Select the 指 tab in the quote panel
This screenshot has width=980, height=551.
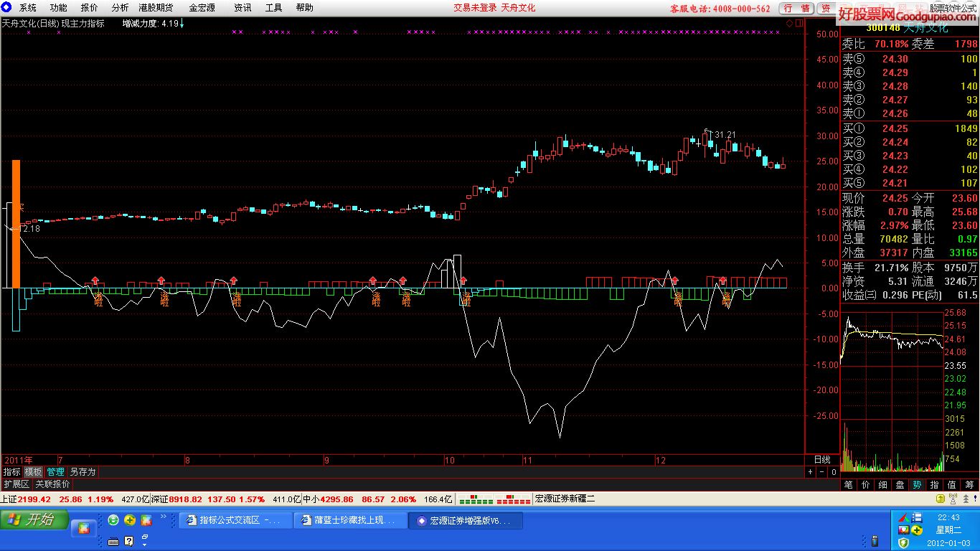[x=934, y=485]
